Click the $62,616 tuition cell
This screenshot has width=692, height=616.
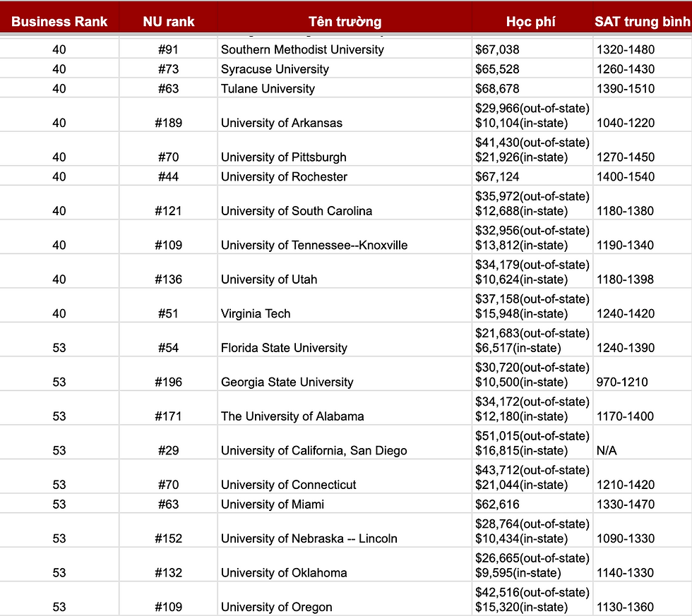coord(532,504)
